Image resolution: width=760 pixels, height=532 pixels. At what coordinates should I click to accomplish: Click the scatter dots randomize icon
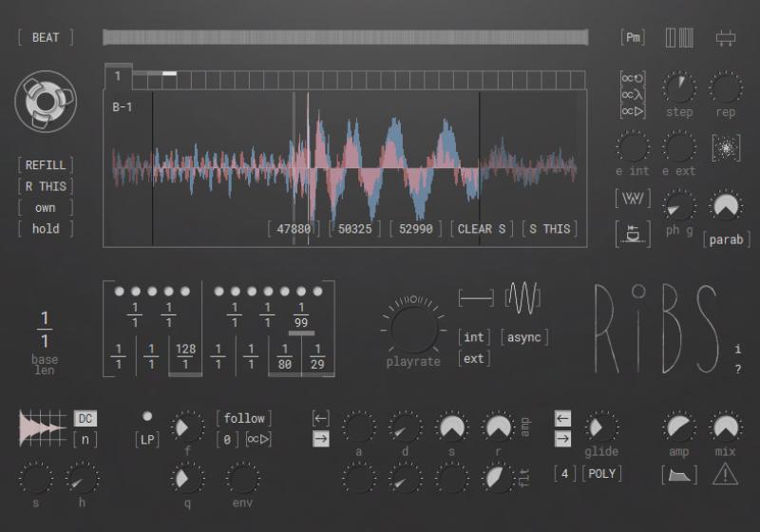[x=726, y=148]
